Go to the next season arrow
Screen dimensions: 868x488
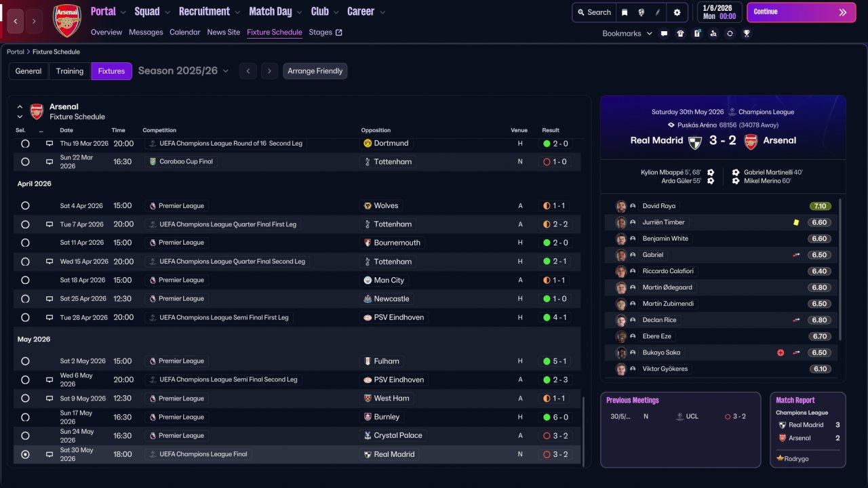pos(270,71)
